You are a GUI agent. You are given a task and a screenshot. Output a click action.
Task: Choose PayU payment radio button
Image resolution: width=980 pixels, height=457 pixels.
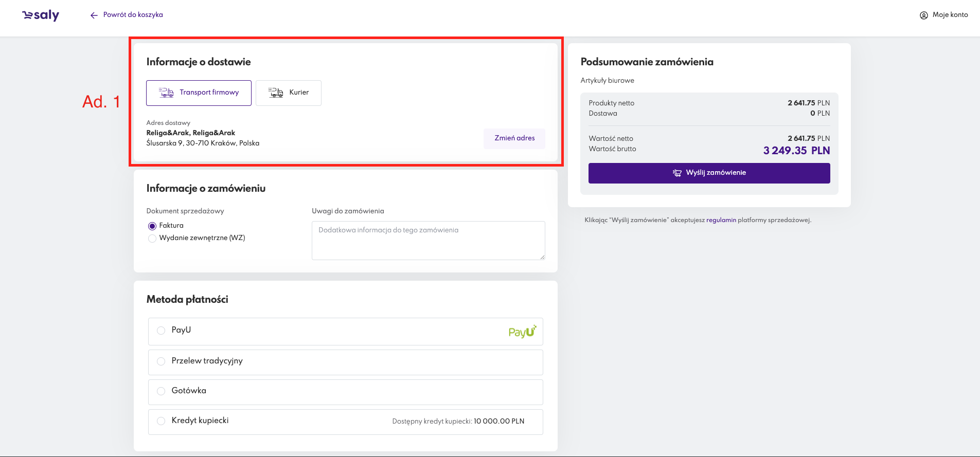pos(161,331)
